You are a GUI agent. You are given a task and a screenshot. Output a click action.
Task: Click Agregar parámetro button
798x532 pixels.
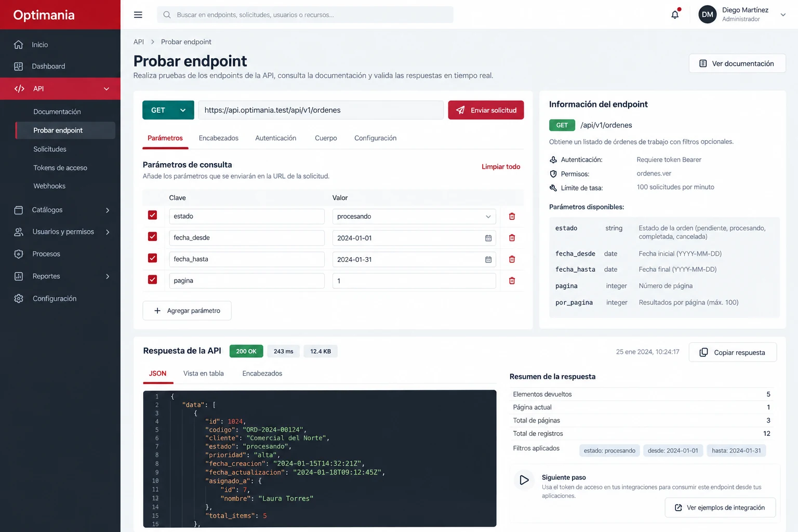point(187,311)
